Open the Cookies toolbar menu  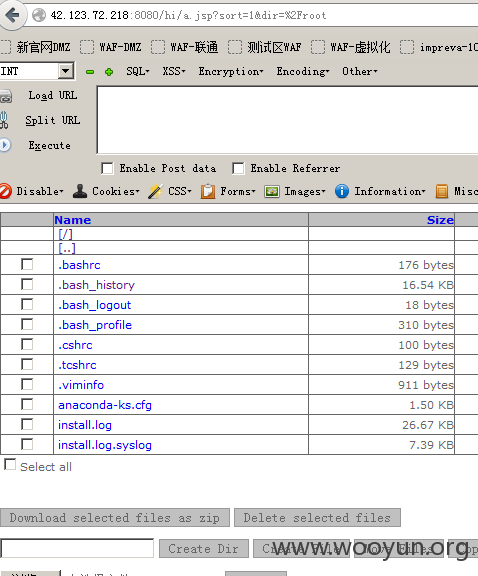pos(116,191)
